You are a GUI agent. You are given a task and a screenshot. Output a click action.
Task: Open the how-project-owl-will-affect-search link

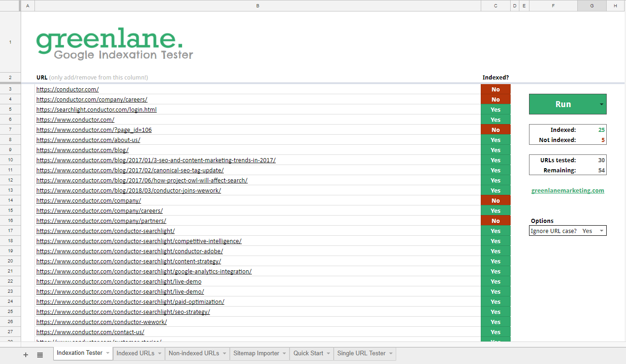pyautogui.click(x=142, y=180)
